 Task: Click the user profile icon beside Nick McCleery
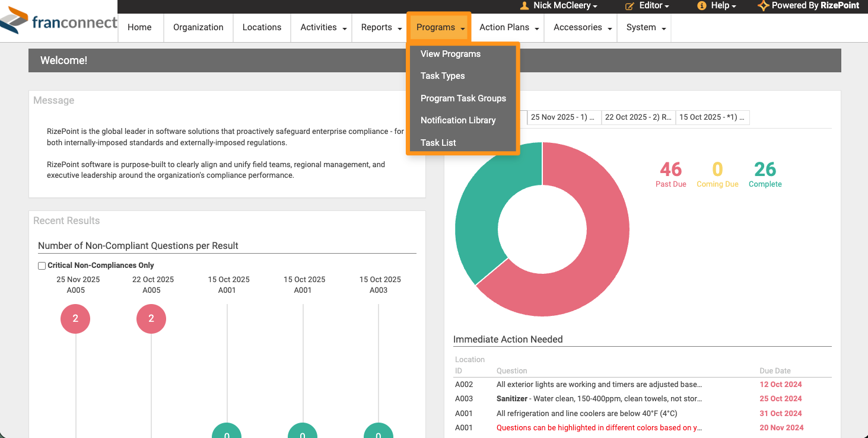tap(524, 5)
